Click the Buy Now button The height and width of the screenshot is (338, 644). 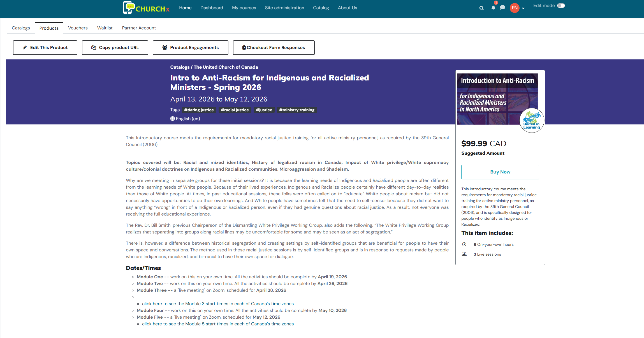click(500, 172)
